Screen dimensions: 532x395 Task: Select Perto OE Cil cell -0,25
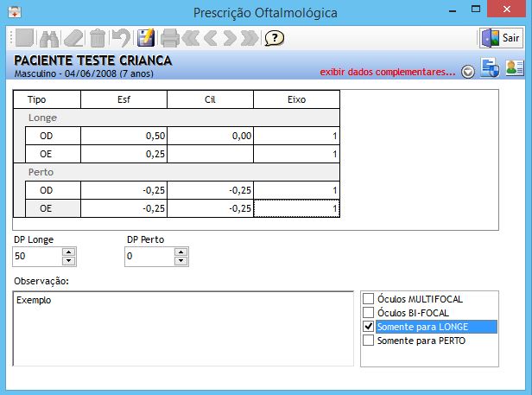coord(210,208)
